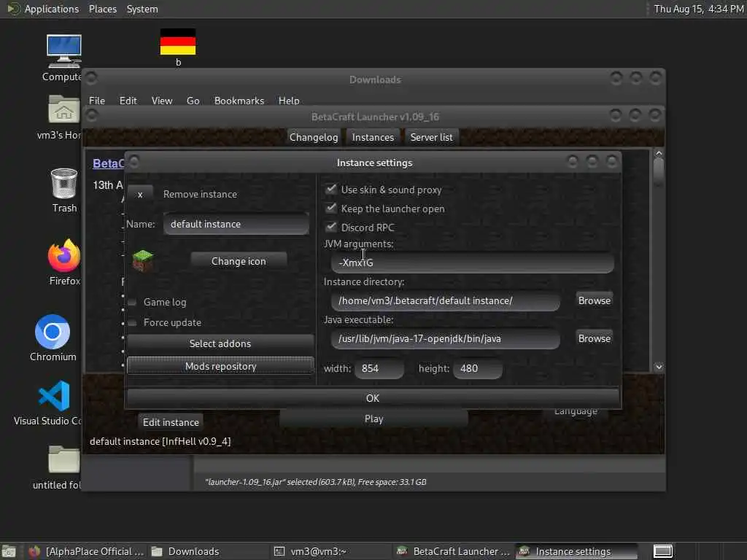Viewport: 747px width, 560px height.
Task: Open the Applications menu
Action: coord(52,9)
